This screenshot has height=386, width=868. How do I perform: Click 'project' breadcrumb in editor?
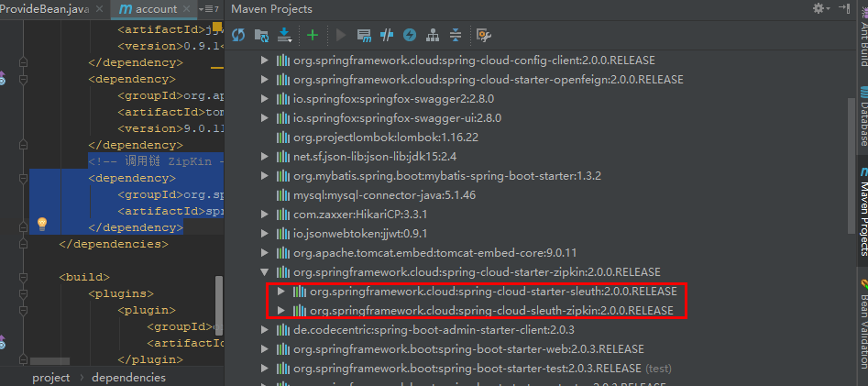click(x=51, y=378)
